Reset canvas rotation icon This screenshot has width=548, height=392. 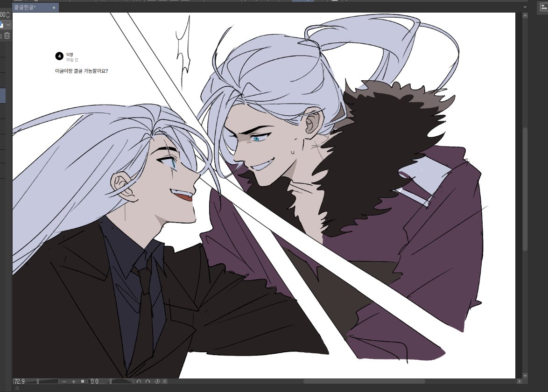click(157, 382)
